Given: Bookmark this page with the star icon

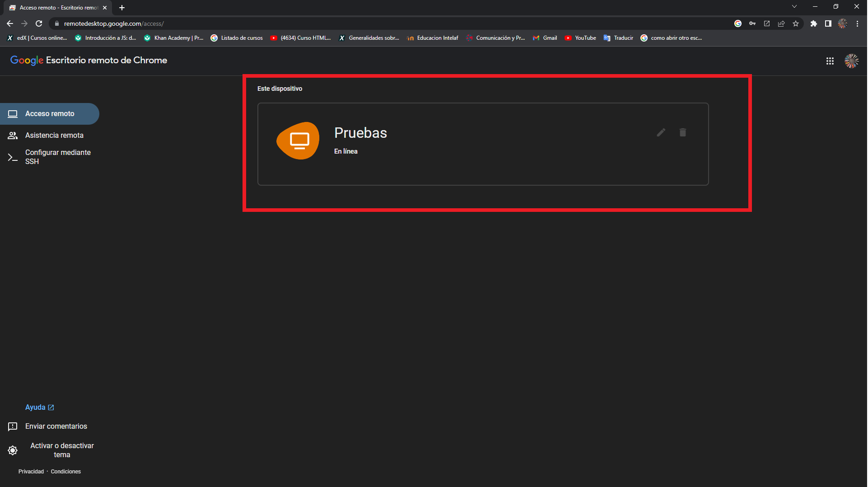Looking at the screenshot, I should (x=796, y=23).
